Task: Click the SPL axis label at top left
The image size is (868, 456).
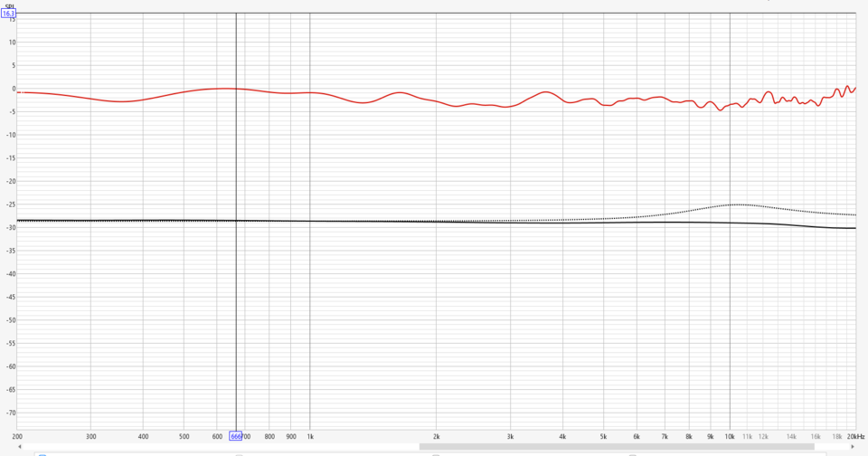Action: point(9,6)
